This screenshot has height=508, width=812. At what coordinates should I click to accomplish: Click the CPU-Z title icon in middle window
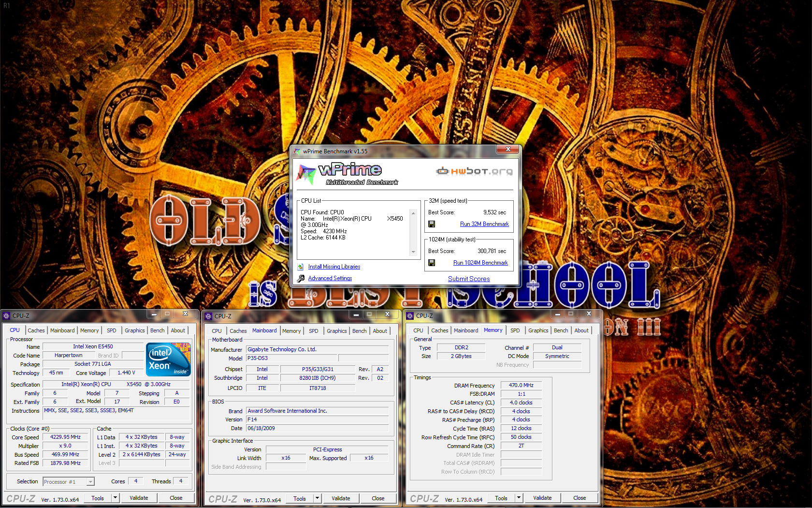(x=208, y=316)
